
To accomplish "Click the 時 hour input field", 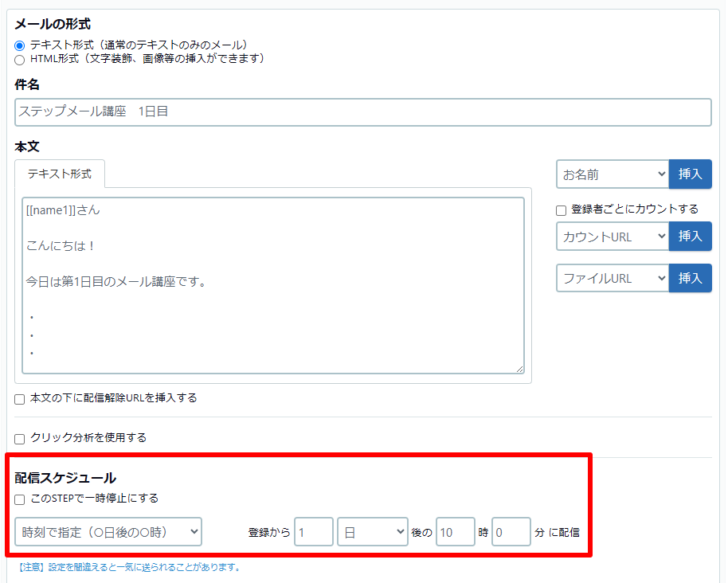I will coord(455,532).
